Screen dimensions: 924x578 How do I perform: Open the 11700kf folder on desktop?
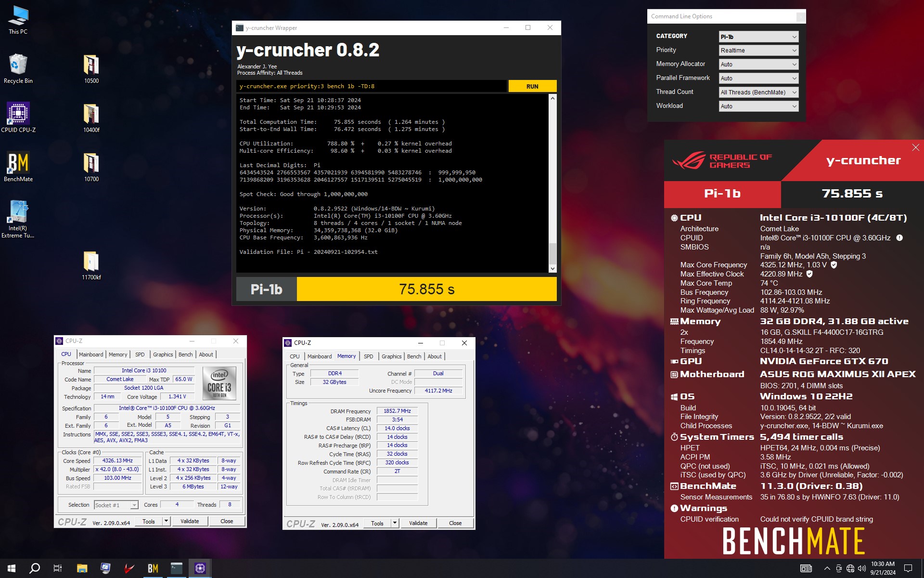91,265
